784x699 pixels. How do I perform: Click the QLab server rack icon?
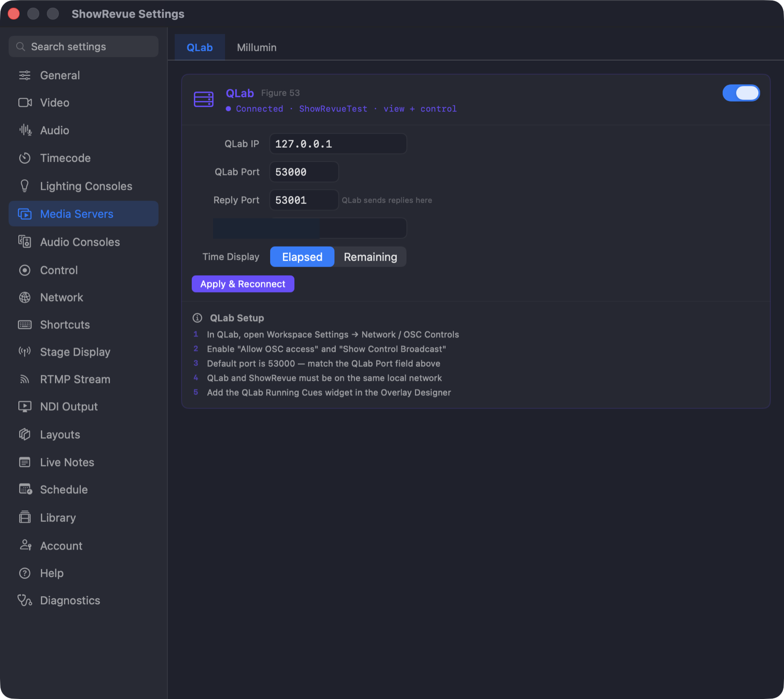(x=203, y=99)
